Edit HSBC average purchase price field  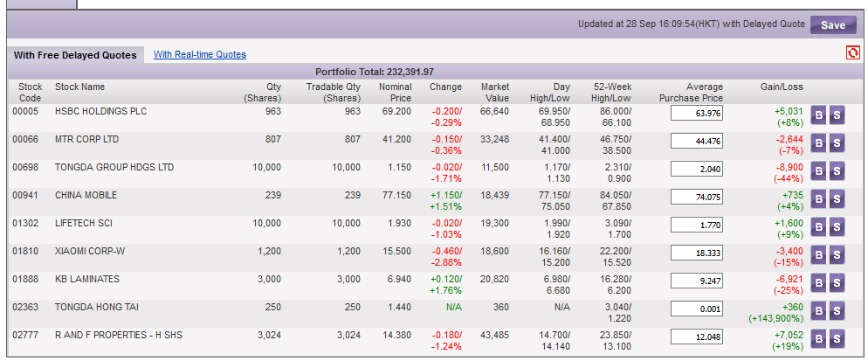697,114
